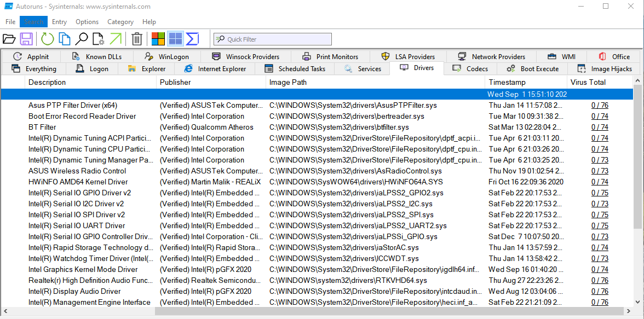
Task: Select the Boot Error Record Reader Driver row
Action: pyautogui.click(x=317, y=116)
